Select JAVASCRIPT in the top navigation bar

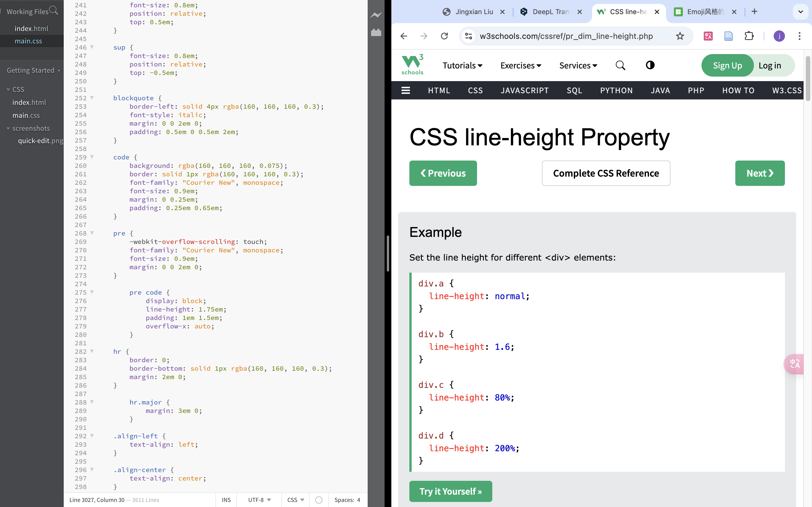[x=524, y=90]
